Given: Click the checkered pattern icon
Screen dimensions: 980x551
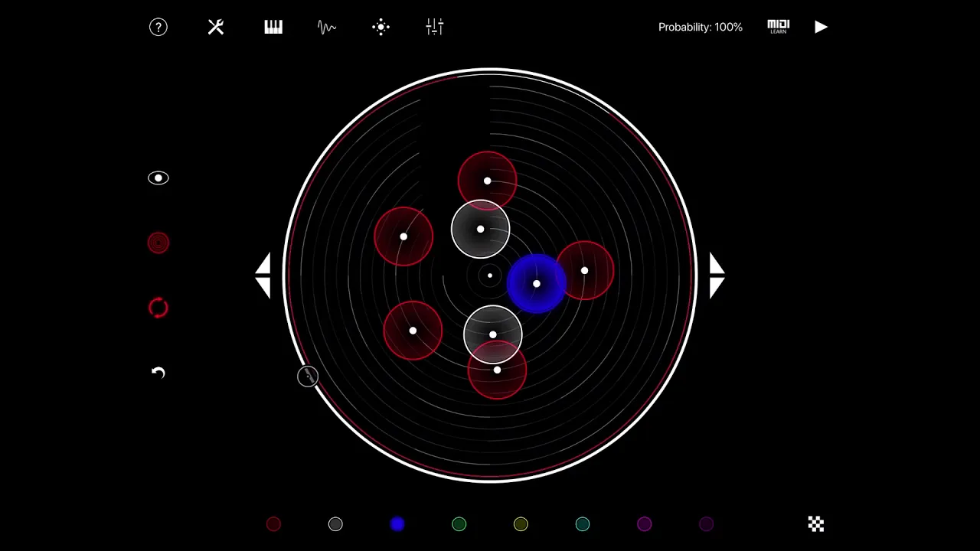Looking at the screenshot, I should [816, 524].
